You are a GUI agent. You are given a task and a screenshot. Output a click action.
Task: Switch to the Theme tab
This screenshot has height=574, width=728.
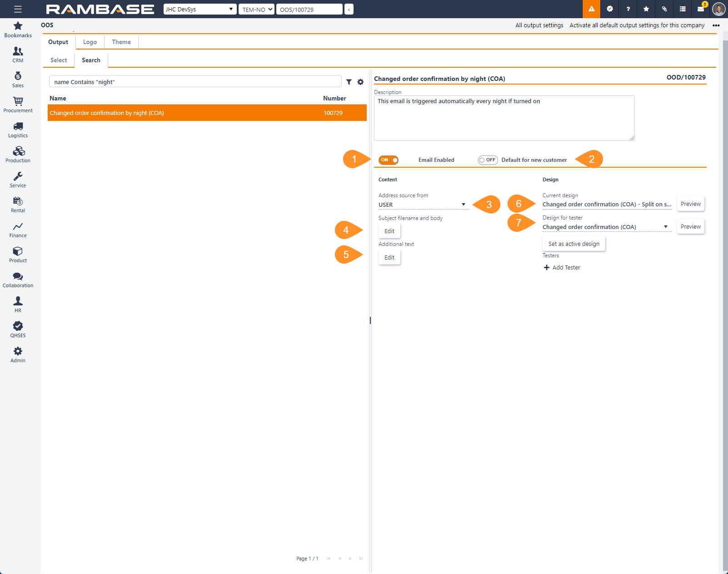(121, 42)
